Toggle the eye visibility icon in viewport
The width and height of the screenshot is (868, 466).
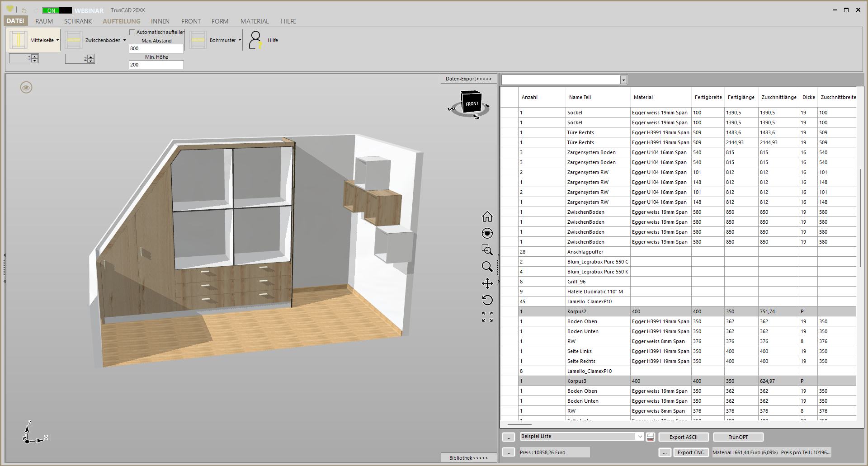click(26, 87)
